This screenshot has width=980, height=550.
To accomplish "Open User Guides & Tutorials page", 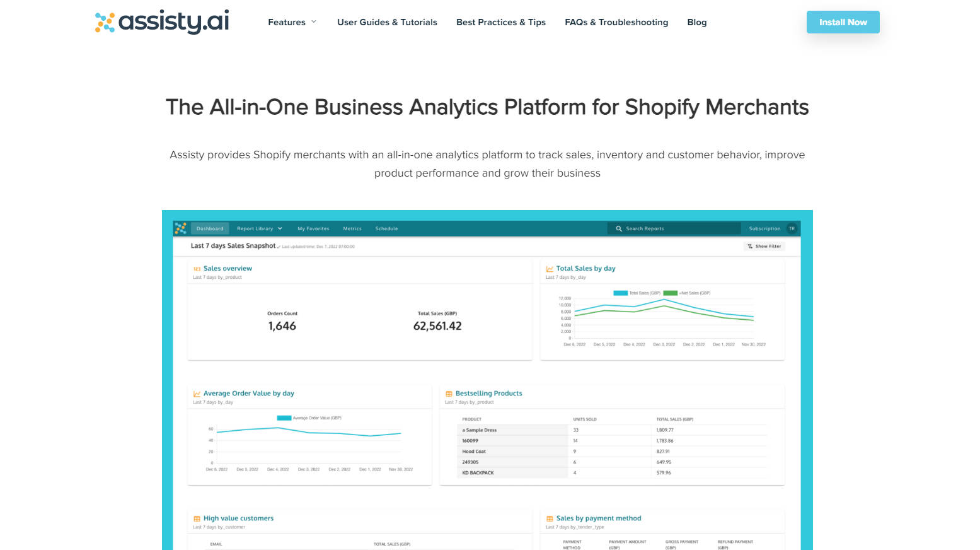I will (387, 22).
